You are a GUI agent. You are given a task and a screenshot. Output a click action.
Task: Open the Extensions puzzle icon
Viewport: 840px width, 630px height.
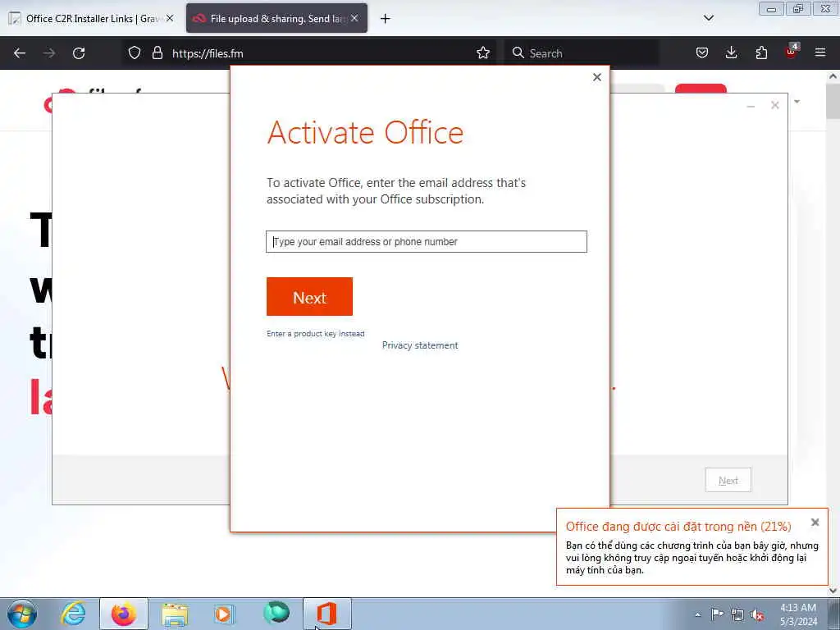761,53
